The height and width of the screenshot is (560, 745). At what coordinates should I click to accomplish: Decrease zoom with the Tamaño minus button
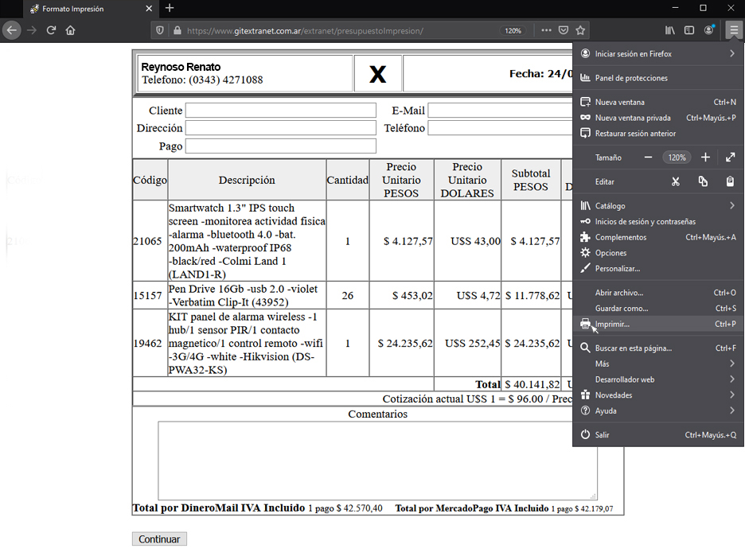pos(649,157)
